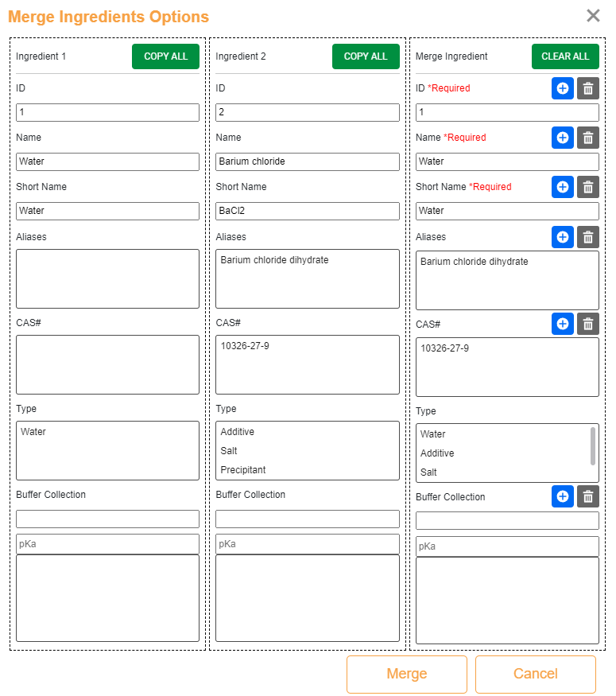Close the Merge Ingredients Options dialog
The image size is (616, 696).
click(x=593, y=16)
